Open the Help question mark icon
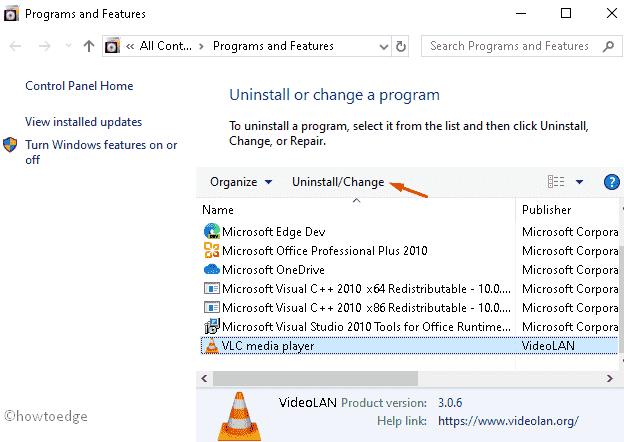The height and width of the screenshot is (442, 624). 612,182
